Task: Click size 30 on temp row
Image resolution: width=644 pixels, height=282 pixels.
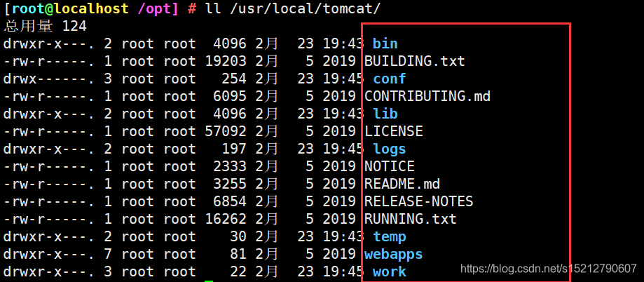Action: [x=238, y=236]
